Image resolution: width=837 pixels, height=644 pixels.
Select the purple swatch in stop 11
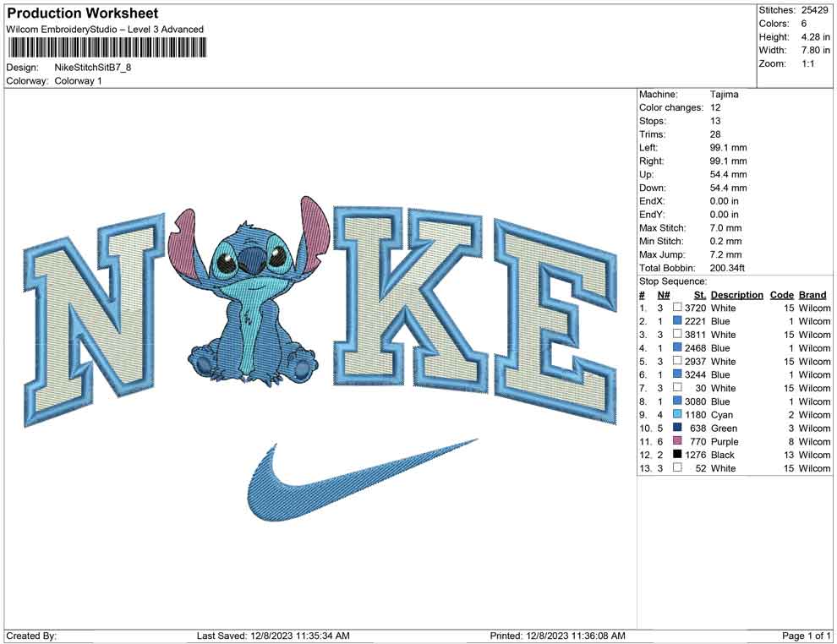pyautogui.click(x=677, y=442)
